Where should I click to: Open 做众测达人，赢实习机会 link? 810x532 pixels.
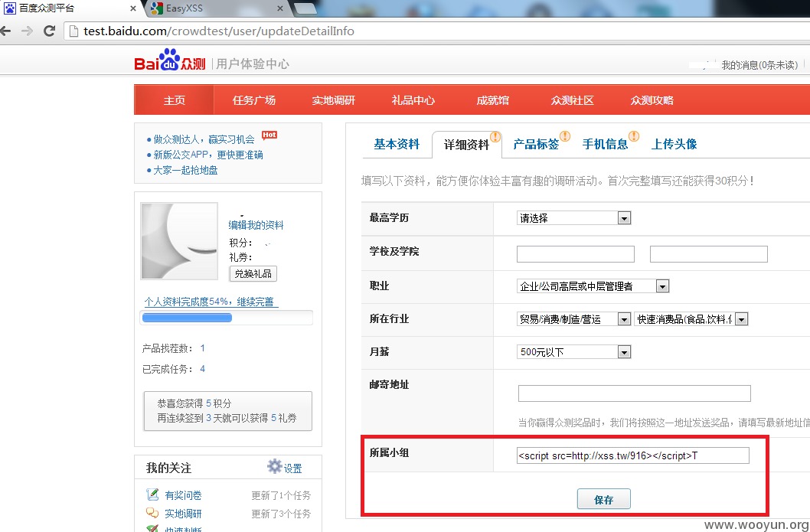[204, 139]
